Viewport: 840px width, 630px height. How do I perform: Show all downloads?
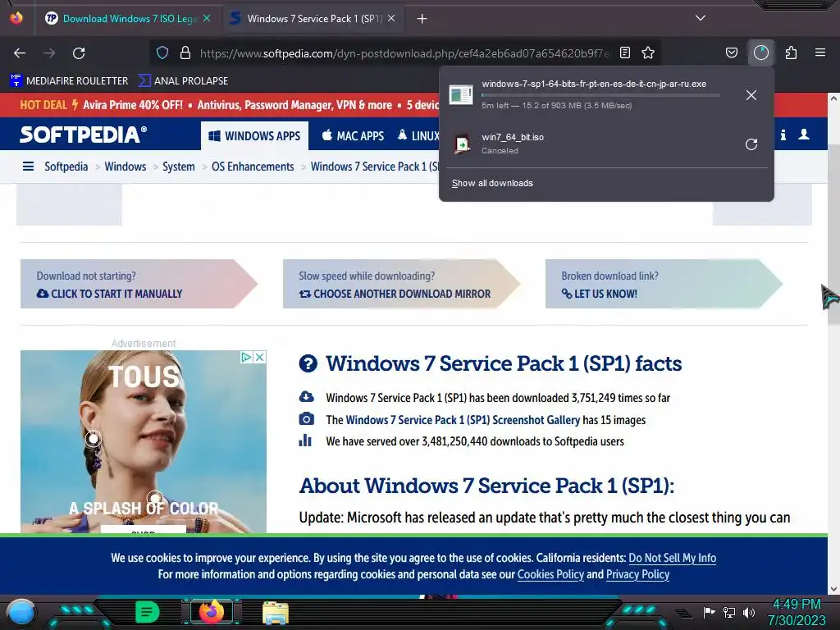[x=492, y=183]
